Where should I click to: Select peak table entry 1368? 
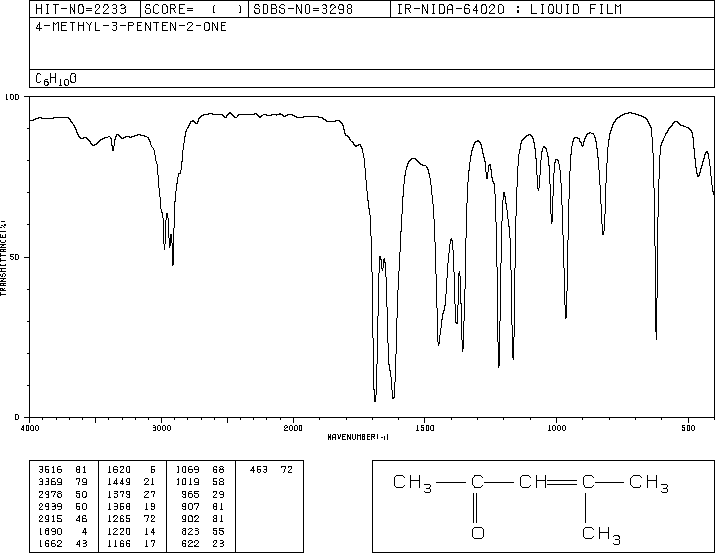[132, 506]
